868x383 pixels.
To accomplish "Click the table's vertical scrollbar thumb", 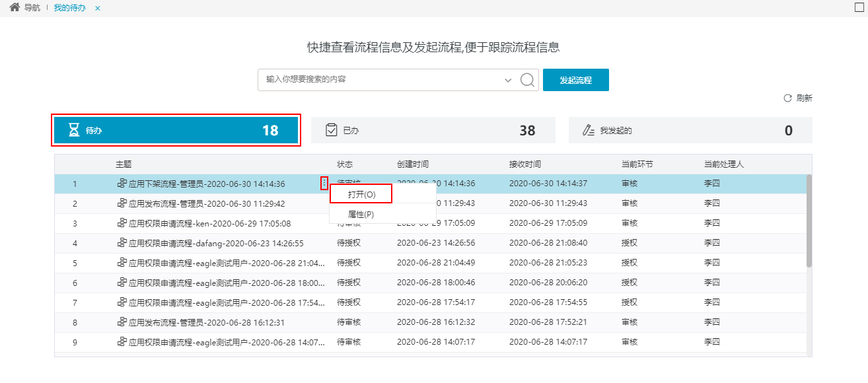I will coord(809,221).
